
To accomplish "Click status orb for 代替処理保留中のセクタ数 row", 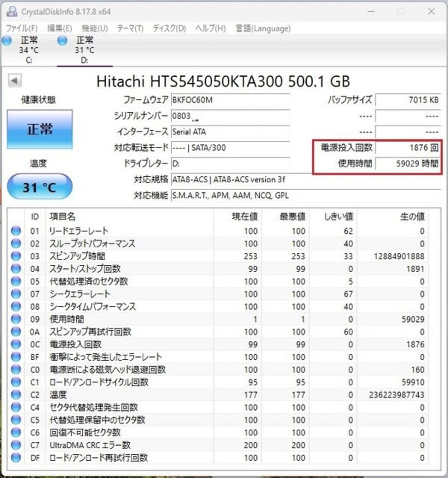I will (16, 420).
